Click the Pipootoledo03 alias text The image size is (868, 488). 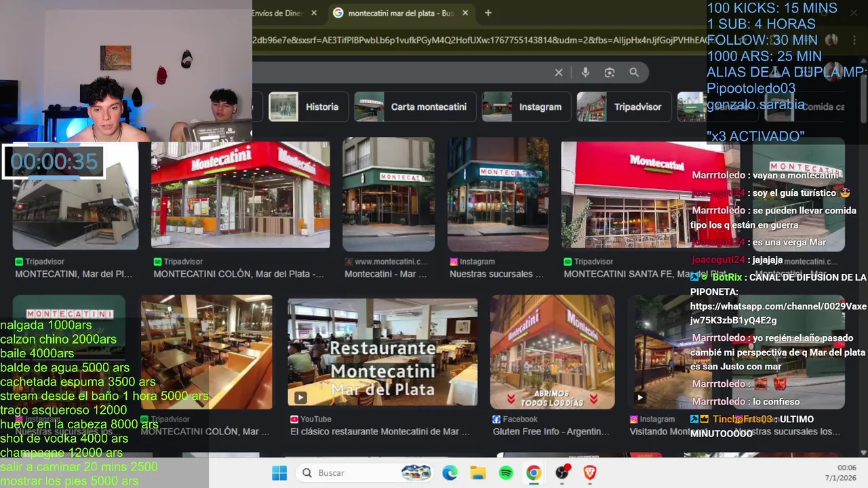coord(751,88)
